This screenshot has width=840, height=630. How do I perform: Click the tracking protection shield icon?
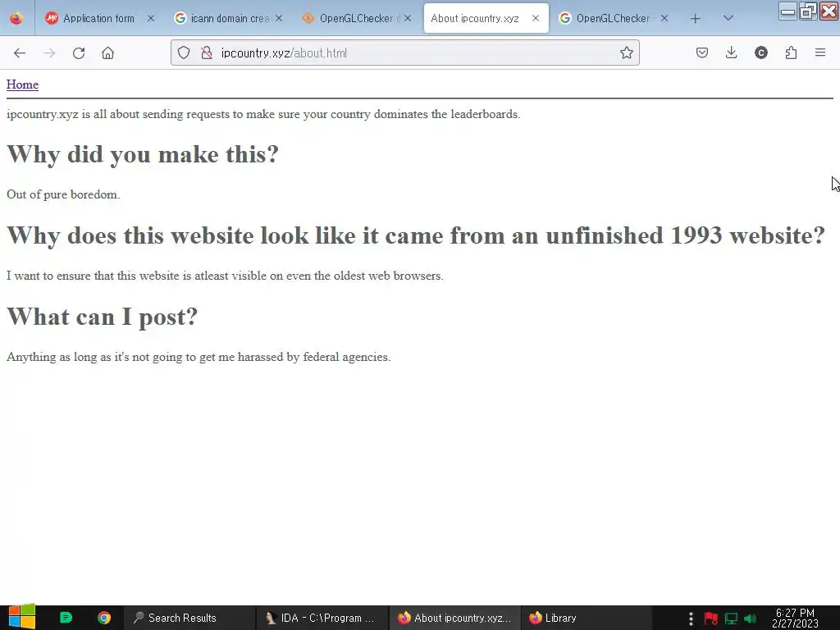click(x=184, y=53)
